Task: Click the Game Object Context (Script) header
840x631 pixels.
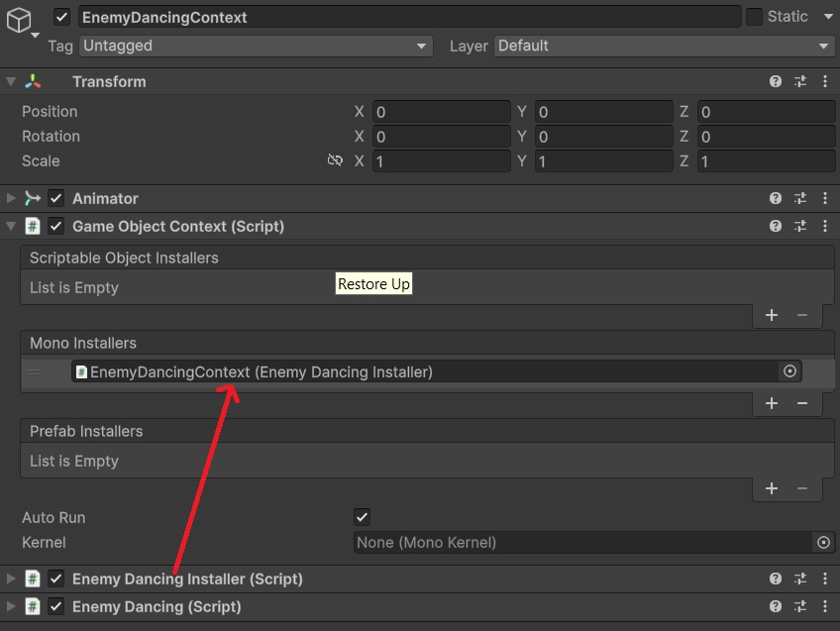Action: (x=178, y=227)
